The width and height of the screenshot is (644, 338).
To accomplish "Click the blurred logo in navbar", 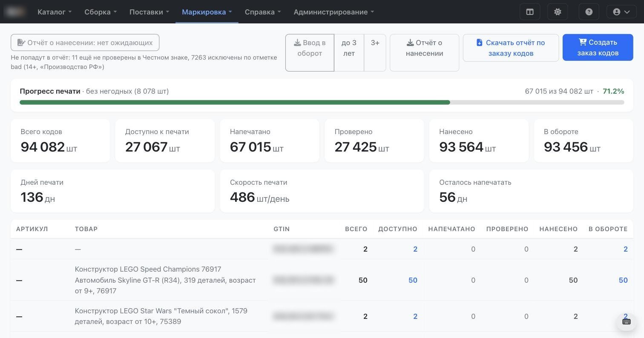I will [x=15, y=12].
